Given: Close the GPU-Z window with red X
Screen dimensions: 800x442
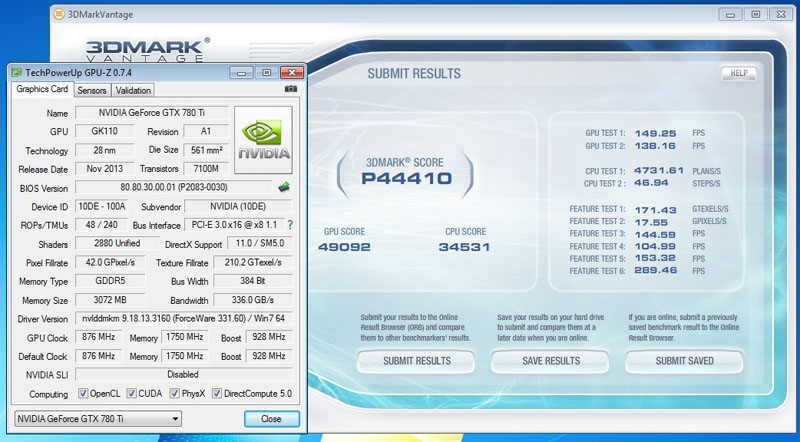Looking at the screenshot, I should 292,73.
